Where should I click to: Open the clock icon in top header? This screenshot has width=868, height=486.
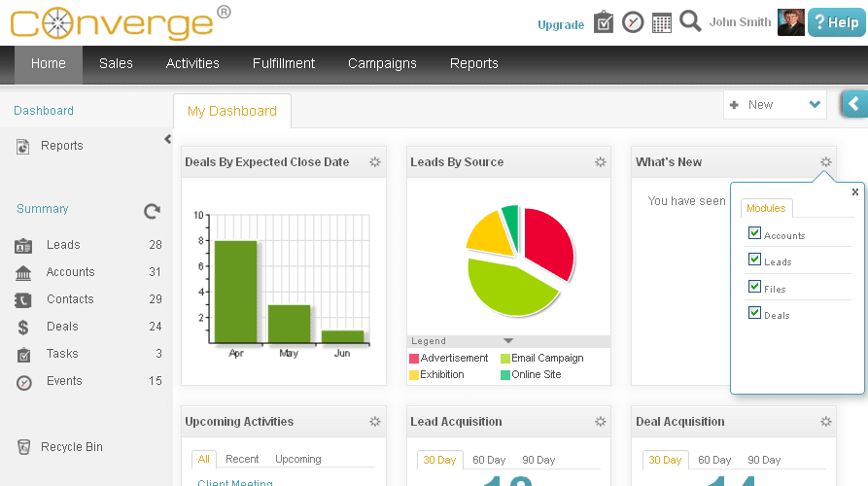[633, 22]
